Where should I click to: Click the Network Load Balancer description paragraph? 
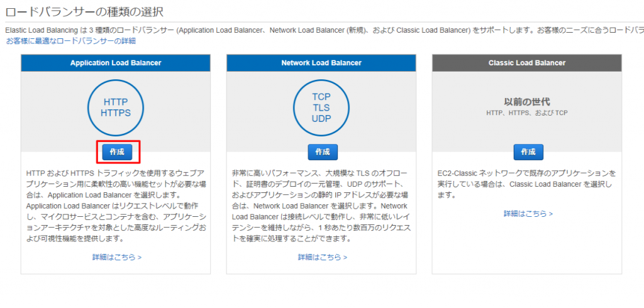click(321, 206)
